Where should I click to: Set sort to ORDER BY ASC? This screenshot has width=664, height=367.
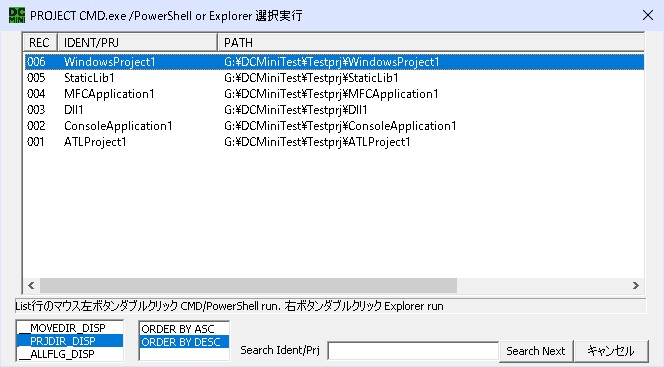[184, 329]
